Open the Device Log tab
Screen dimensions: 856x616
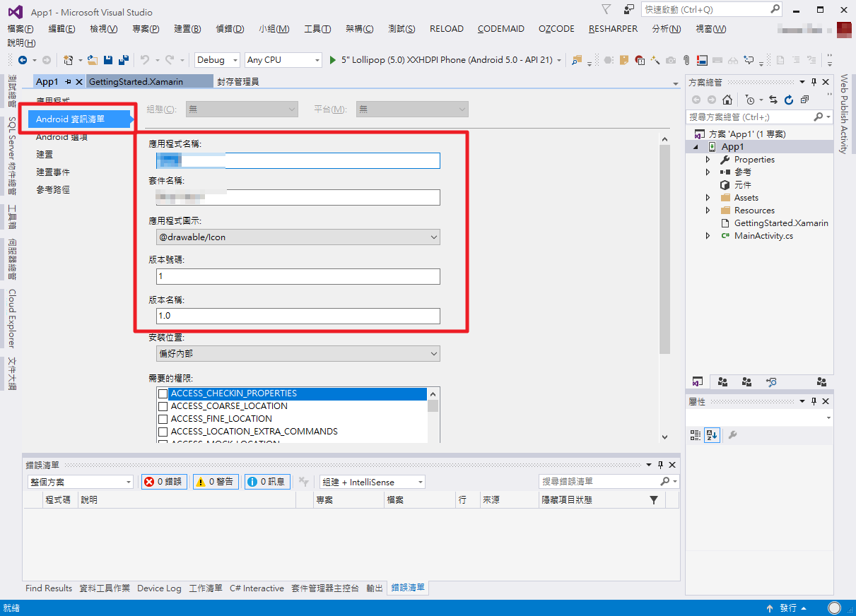(159, 588)
